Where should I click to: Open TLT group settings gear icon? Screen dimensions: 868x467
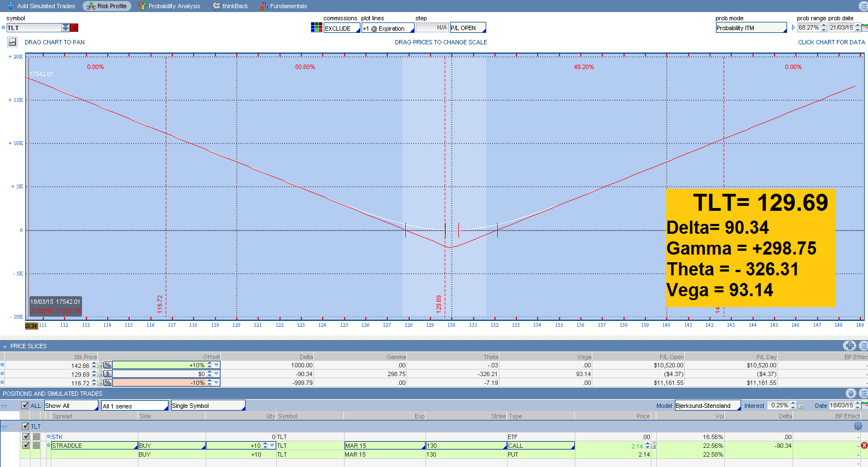[858, 426]
